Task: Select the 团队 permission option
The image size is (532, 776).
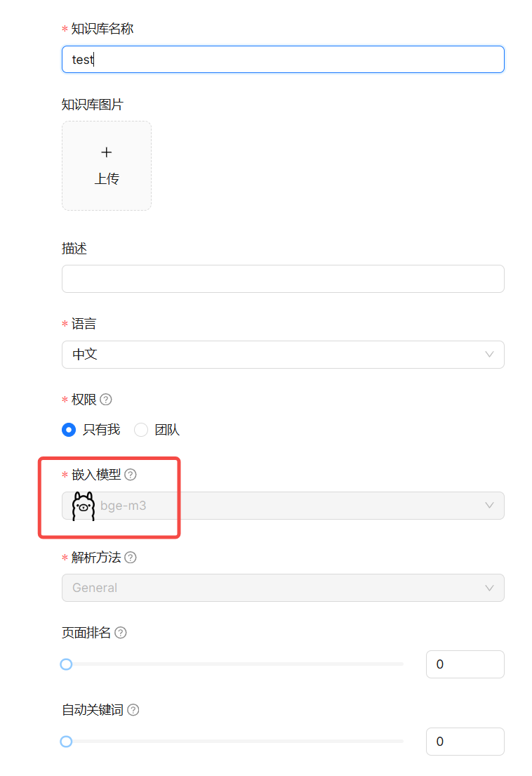Action: coord(140,429)
